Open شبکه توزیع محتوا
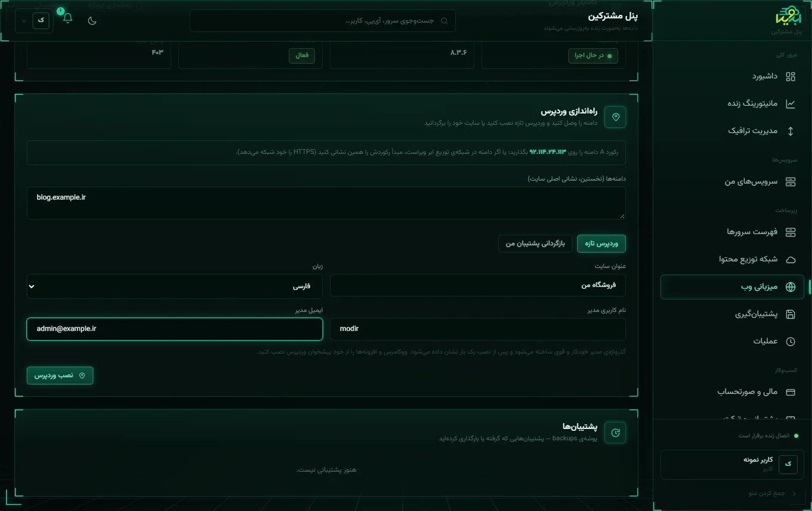 pos(732,259)
